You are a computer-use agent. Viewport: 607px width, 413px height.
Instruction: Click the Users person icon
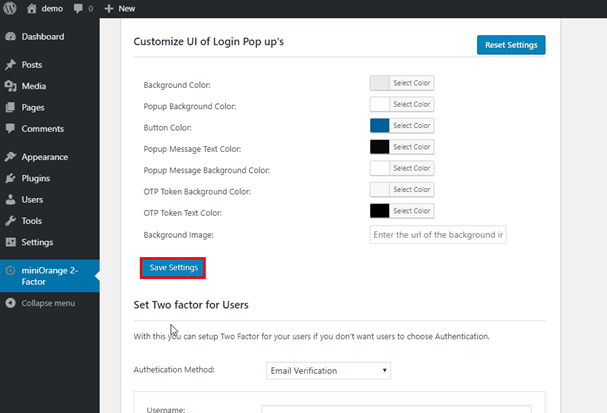10,199
